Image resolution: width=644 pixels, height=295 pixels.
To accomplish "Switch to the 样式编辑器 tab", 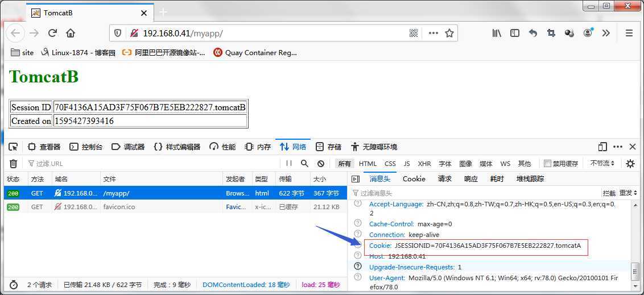I will [177, 147].
